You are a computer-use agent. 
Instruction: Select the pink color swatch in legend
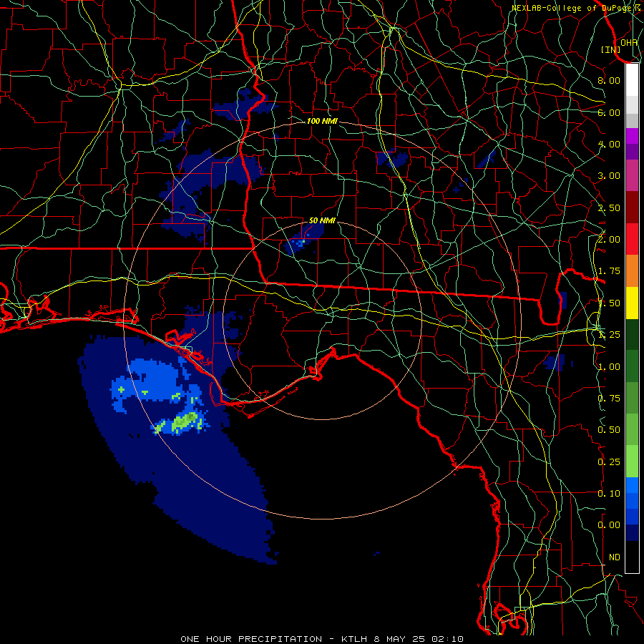pos(632,175)
